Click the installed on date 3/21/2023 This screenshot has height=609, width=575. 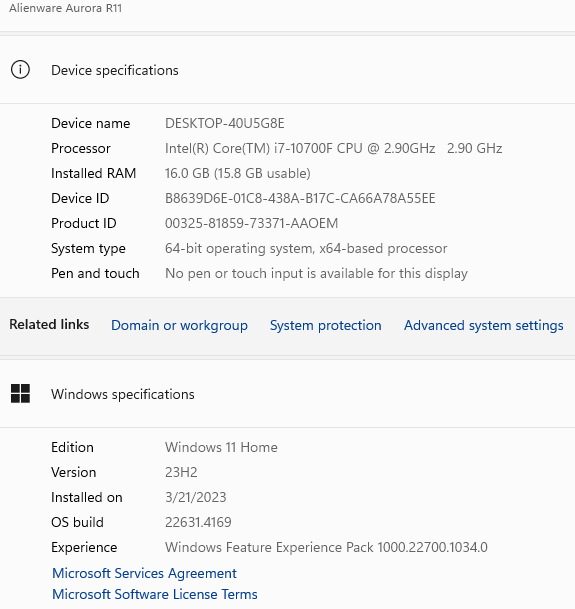tap(195, 497)
